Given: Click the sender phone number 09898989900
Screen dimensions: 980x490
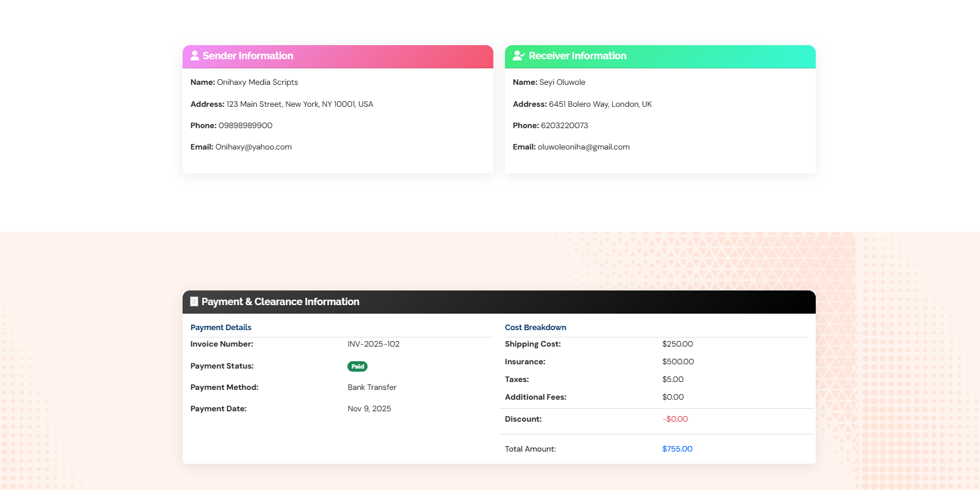Looking at the screenshot, I should click(x=245, y=126).
